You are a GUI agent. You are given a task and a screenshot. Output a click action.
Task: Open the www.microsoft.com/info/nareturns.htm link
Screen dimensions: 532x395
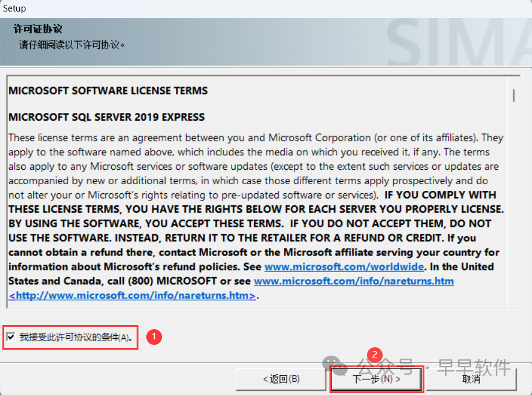[354, 281]
